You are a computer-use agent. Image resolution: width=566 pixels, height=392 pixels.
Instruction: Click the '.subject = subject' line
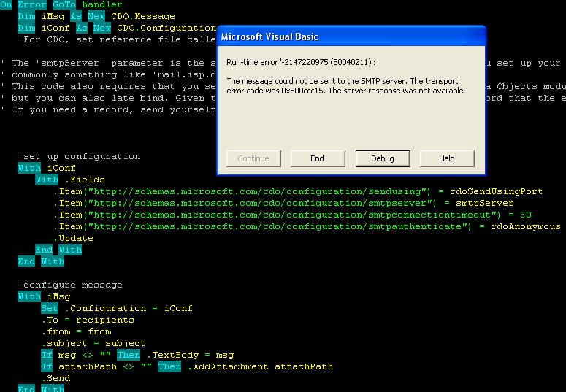point(93,343)
